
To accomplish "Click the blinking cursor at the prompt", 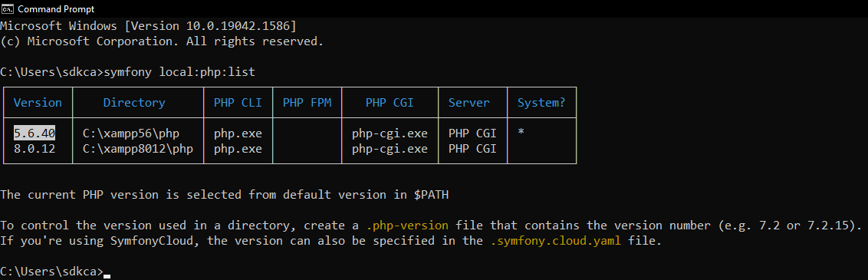I will (107, 275).
